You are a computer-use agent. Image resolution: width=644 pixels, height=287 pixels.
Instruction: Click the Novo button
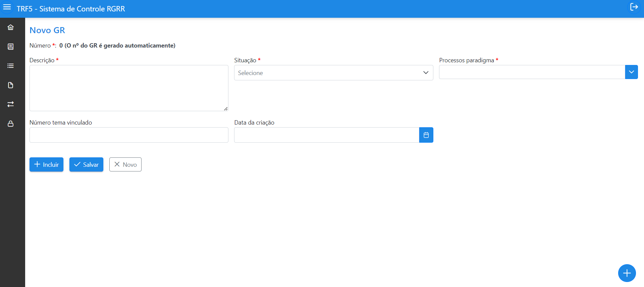click(125, 164)
